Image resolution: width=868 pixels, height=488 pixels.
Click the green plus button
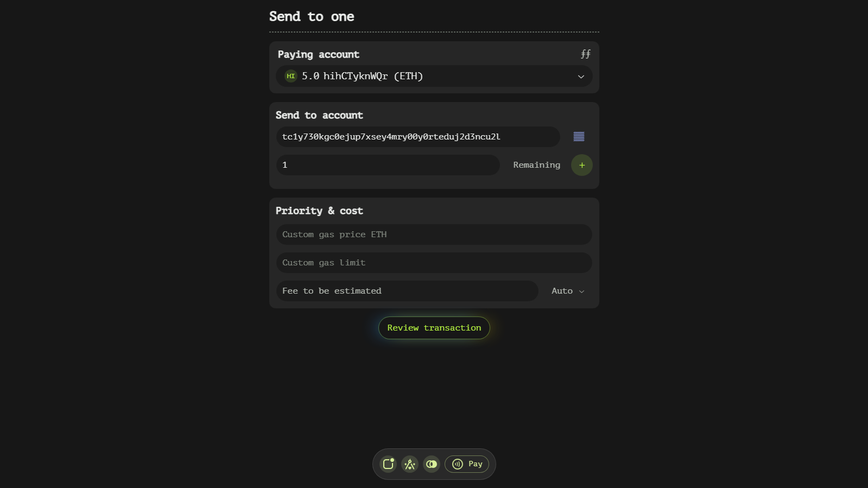tap(581, 165)
